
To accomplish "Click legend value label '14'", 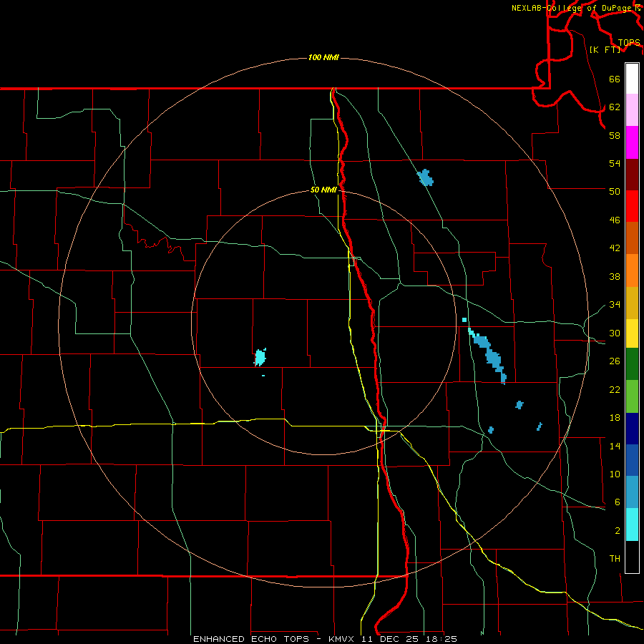I will pos(615,446).
